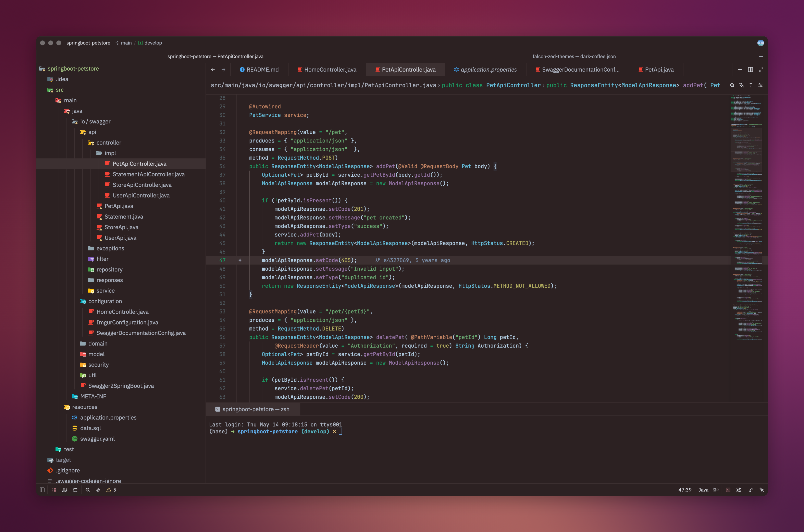Toggle the selections menu cursor icon
Viewport: 804px width, 532px height.
point(751,86)
